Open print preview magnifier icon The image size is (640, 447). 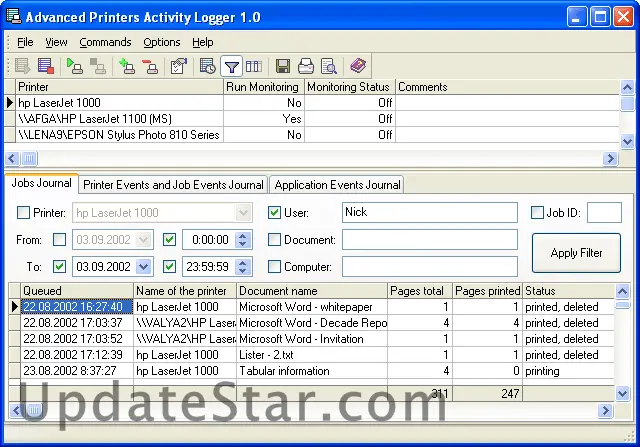point(329,66)
